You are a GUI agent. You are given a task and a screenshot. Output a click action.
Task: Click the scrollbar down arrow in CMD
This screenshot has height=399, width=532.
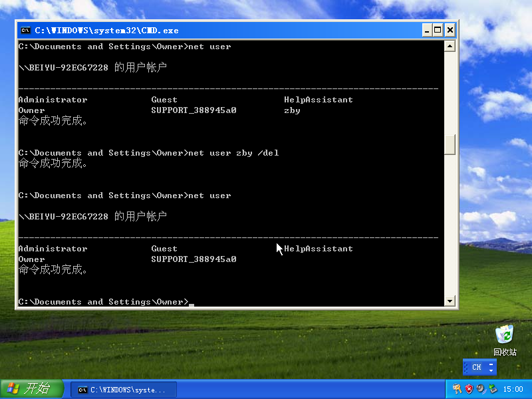pyautogui.click(x=450, y=301)
